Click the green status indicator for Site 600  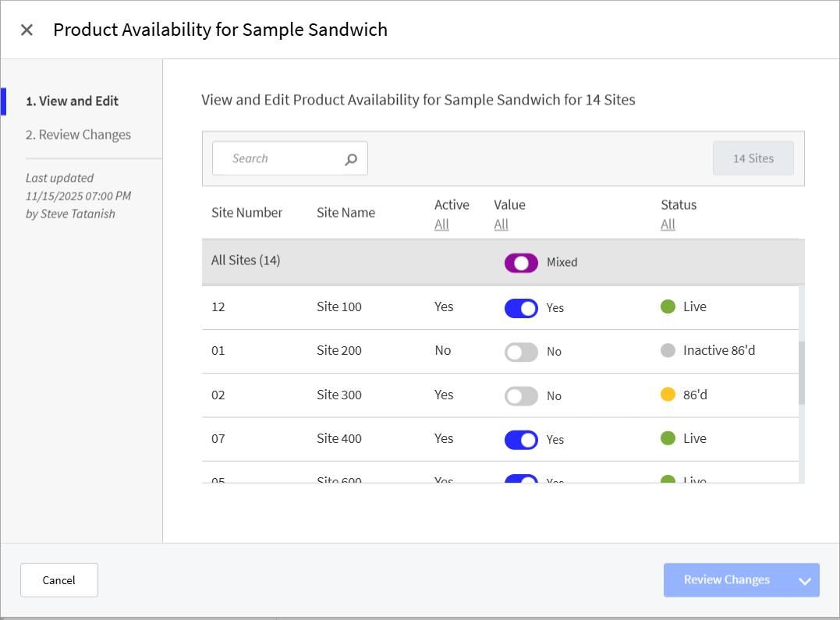(x=668, y=478)
